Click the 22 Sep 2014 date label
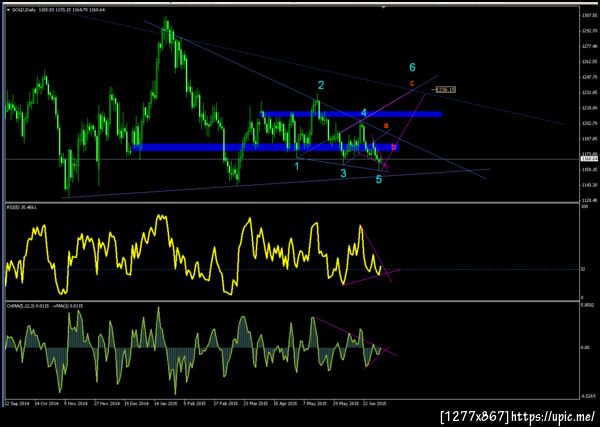 click(x=17, y=403)
